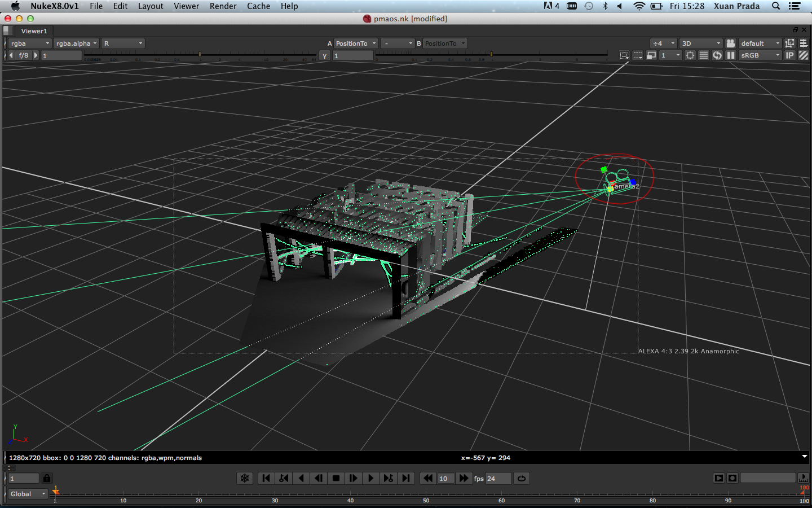
Task: Click the timeline frame range icon at right
Action: pyautogui.click(x=804, y=478)
